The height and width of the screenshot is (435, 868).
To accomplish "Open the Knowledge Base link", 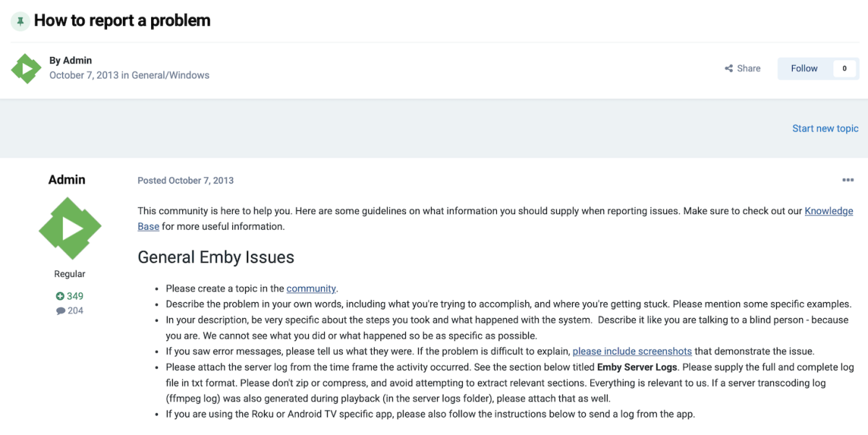I will coord(829,210).
